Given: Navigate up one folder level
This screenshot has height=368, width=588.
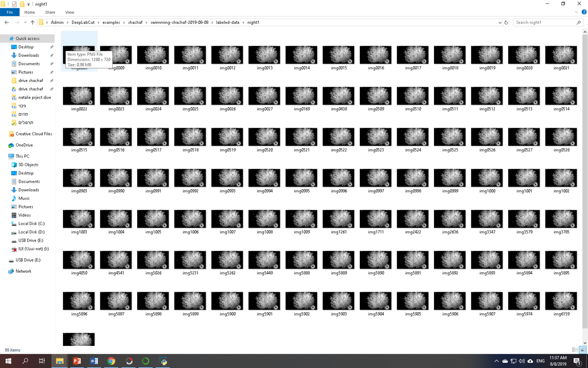Looking at the screenshot, I should pyautogui.click(x=33, y=22).
